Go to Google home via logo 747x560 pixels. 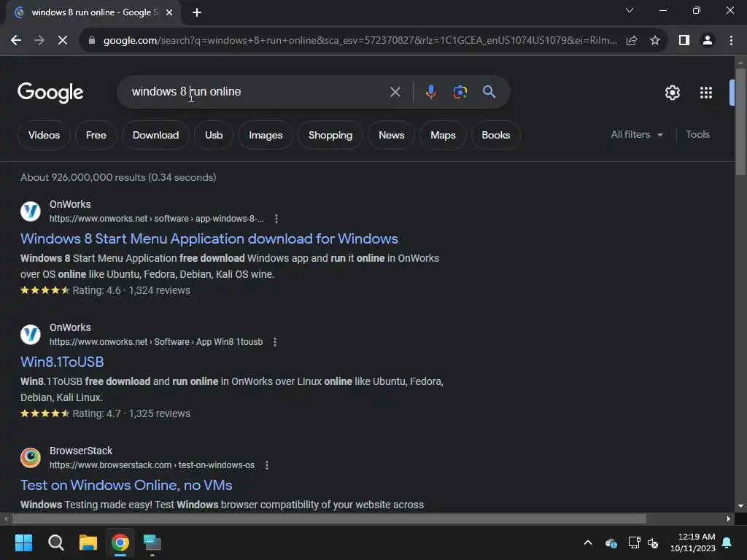(x=50, y=93)
